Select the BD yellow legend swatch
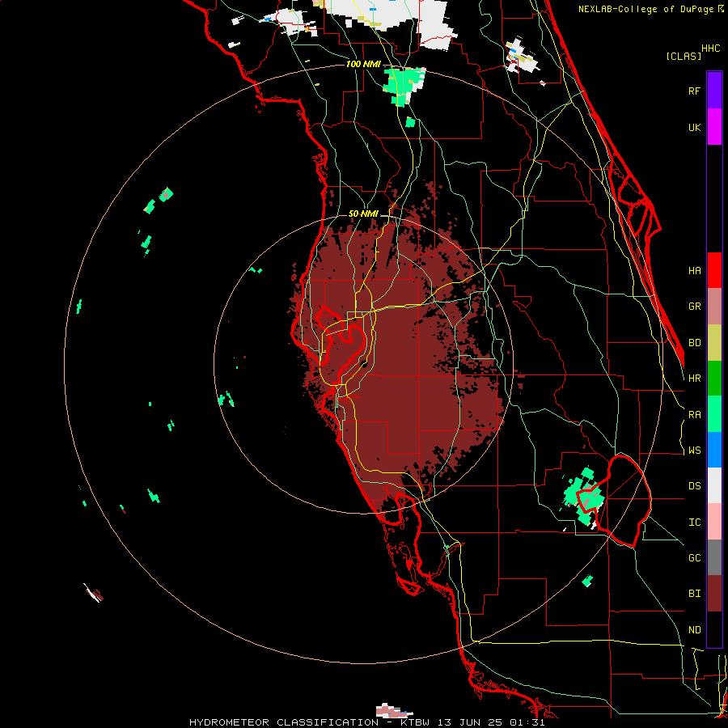 [x=714, y=342]
